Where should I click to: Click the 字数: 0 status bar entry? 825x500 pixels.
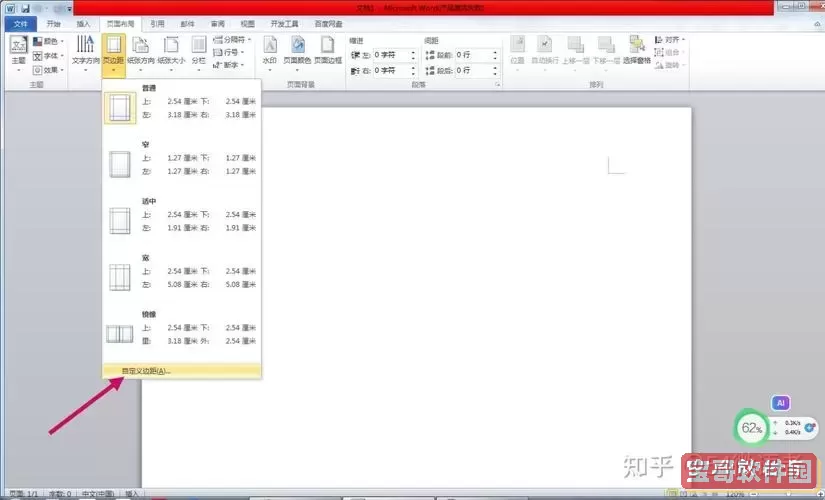tap(60, 494)
